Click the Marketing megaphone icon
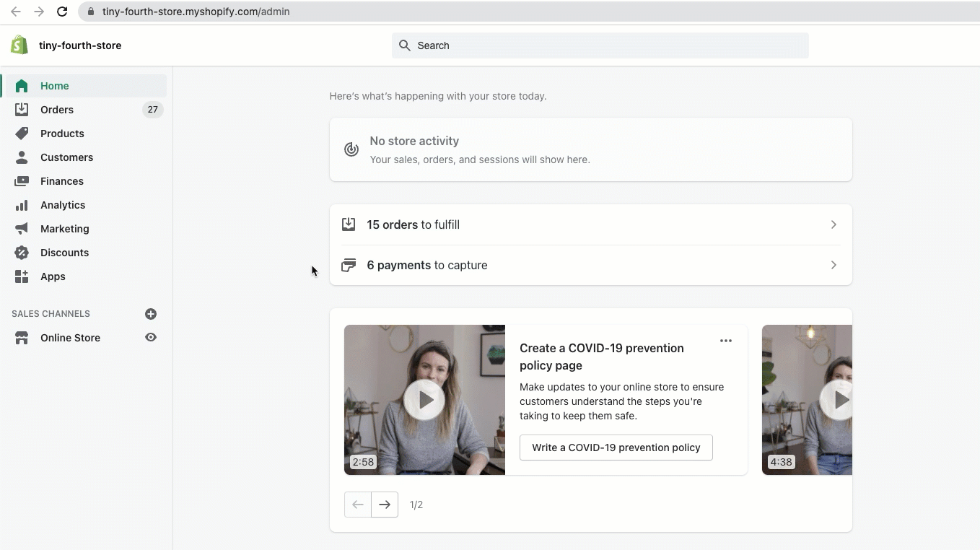 pos(22,229)
